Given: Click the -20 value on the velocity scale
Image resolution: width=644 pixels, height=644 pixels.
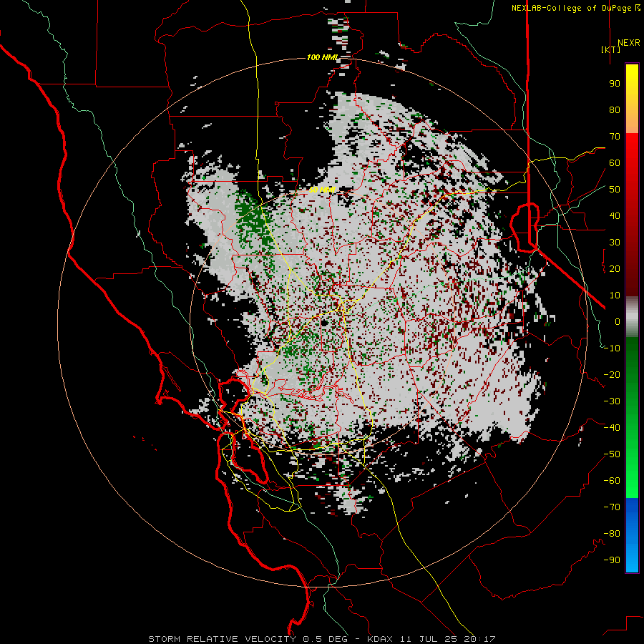Looking at the screenshot, I should coord(612,374).
